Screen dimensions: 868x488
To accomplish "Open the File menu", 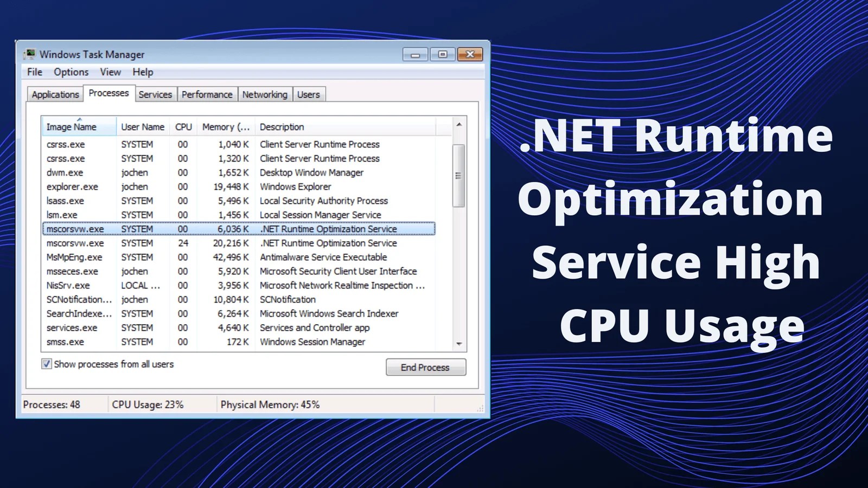I will tap(34, 72).
